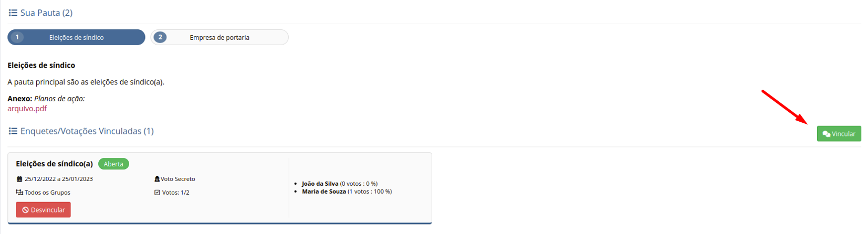Click the calendar icon beside the poll dates
868x234 pixels.
(x=19, y=179)
